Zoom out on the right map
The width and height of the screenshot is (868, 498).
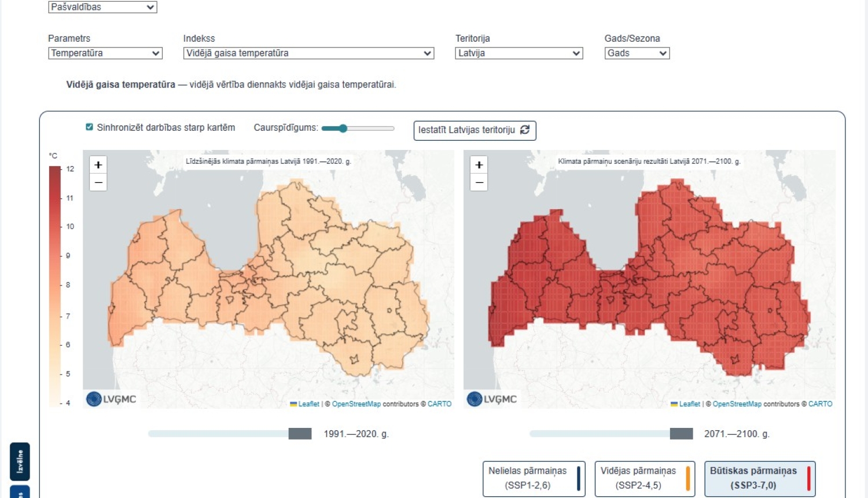tap(479, 182)
